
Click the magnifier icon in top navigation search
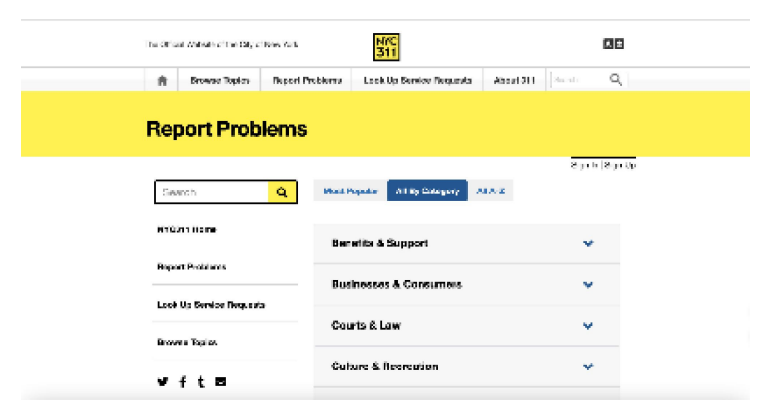tap(616, 80)
